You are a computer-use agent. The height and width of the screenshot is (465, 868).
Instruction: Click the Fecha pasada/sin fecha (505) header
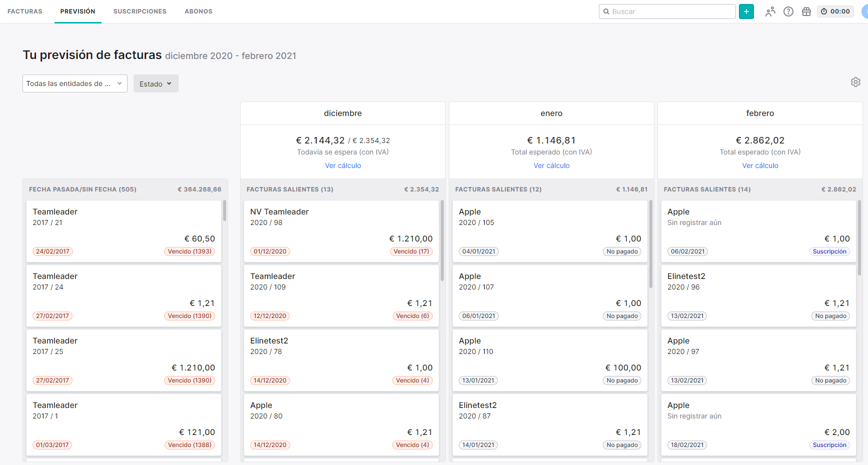click(83, 189)
